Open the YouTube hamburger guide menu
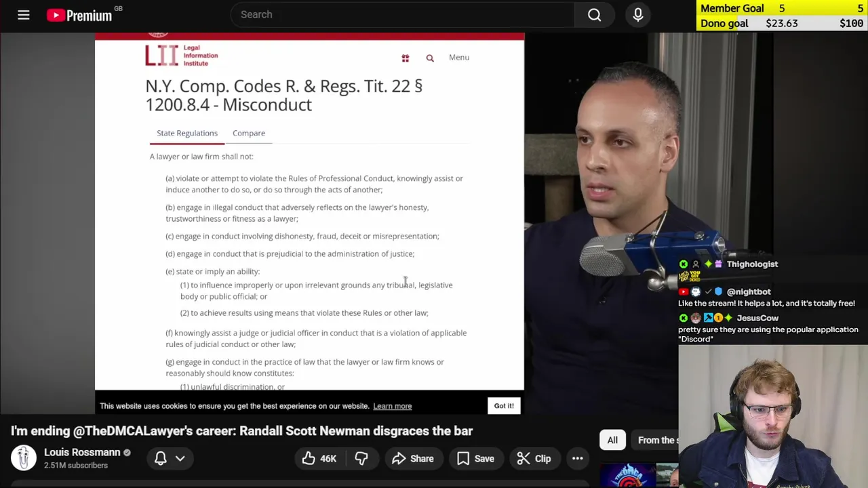 (x=24, y=15)
